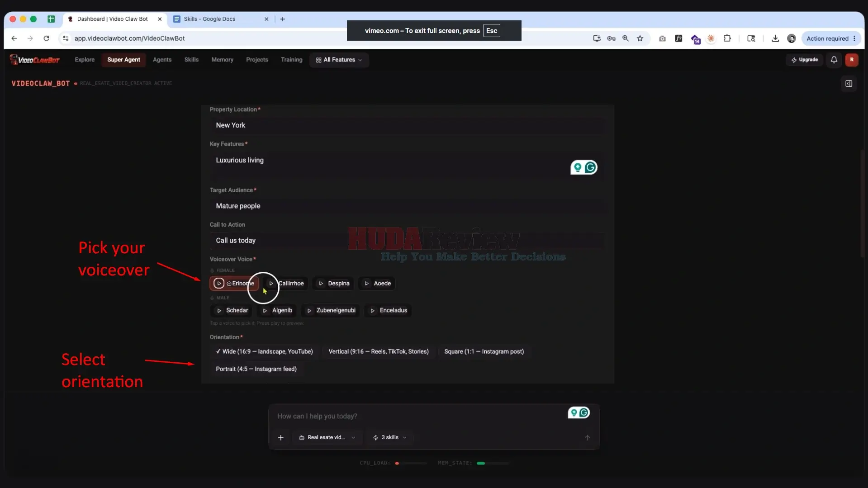The image size is (868, 488).
Task: Open the Grammarly icon in chat input
Action: pyautogui.click(x=584, y=412)
